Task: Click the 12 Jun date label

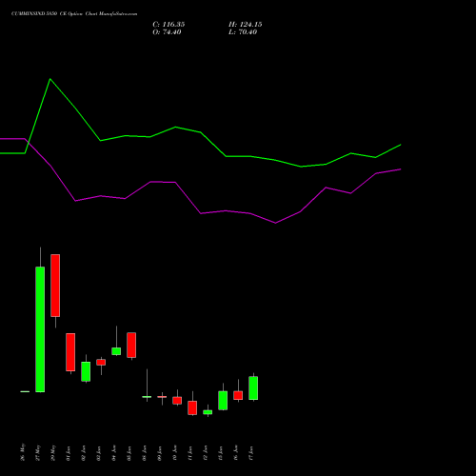Action: (206, 453)
